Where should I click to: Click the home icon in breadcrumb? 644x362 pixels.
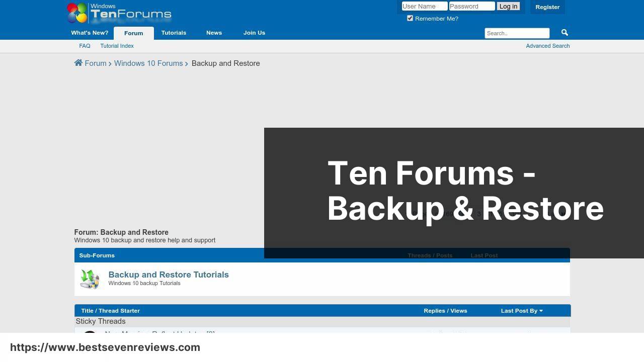pos(78,63)
